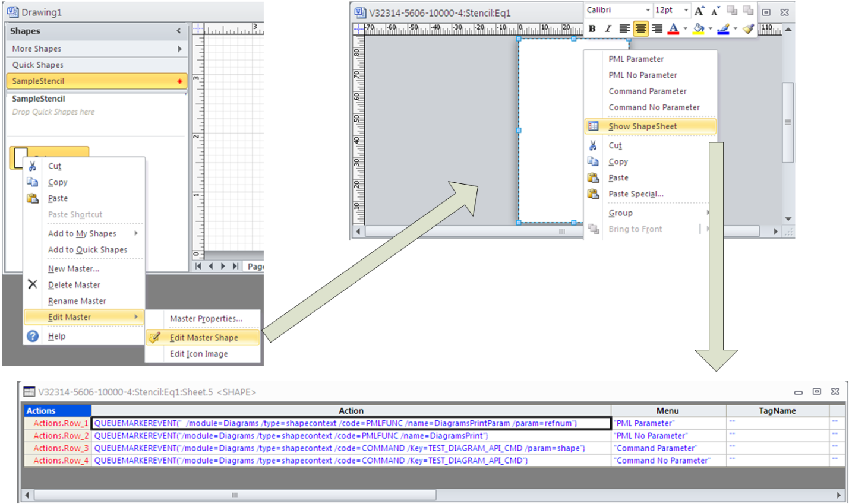The width and height of the screenshot is (849, 504).
Task: Open the 12pt font size dropdown
Action: tap(686, 10)
